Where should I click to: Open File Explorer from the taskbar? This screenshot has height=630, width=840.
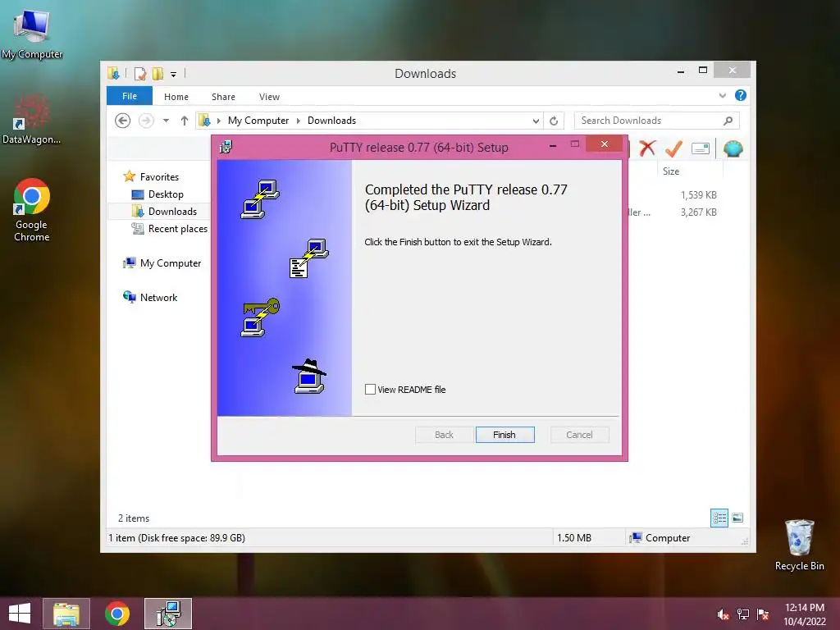point(66,614)
